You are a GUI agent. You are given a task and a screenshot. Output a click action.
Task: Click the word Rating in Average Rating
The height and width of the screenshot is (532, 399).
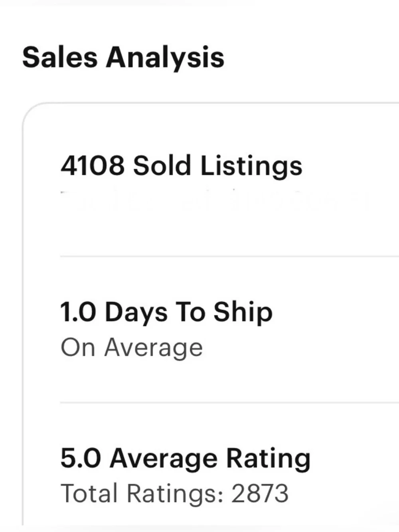coord(268,459)
